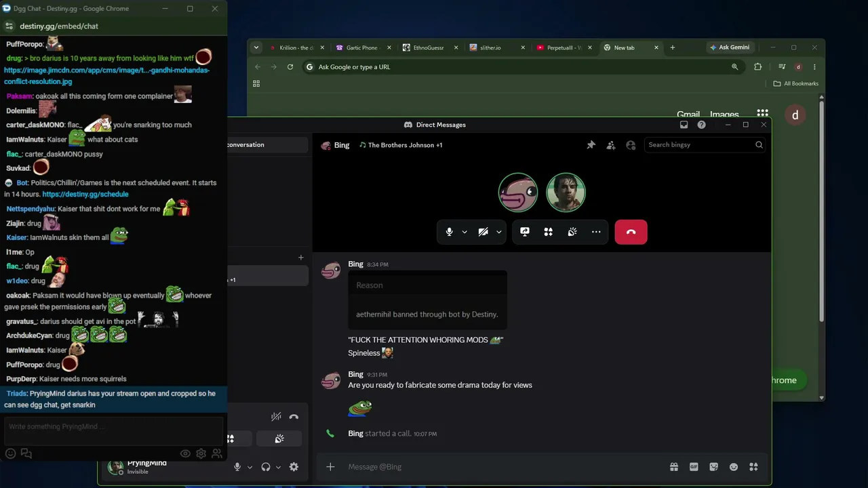
Task: Show Bing's user profile panel
Action: click(x=631, y=145)
